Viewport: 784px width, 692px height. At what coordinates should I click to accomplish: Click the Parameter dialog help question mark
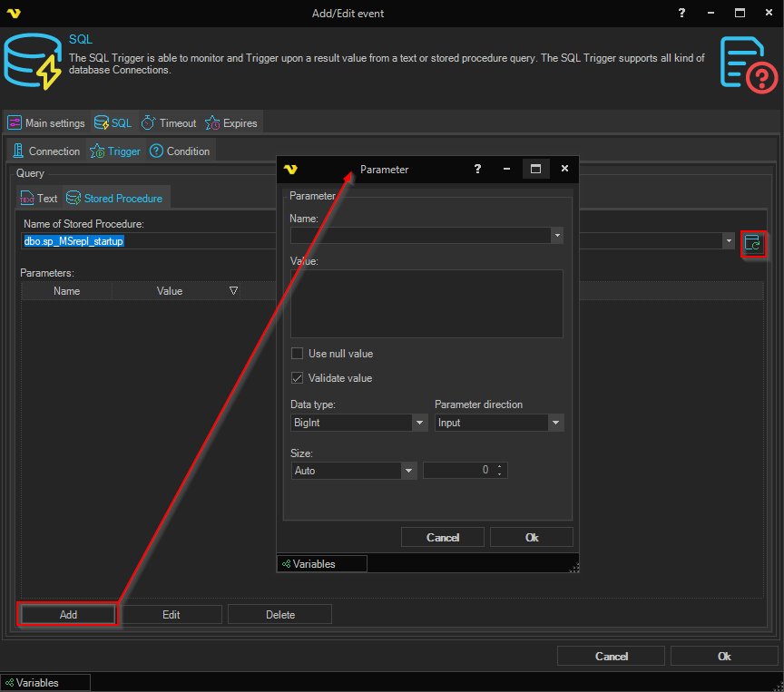[x=477, y=169]
